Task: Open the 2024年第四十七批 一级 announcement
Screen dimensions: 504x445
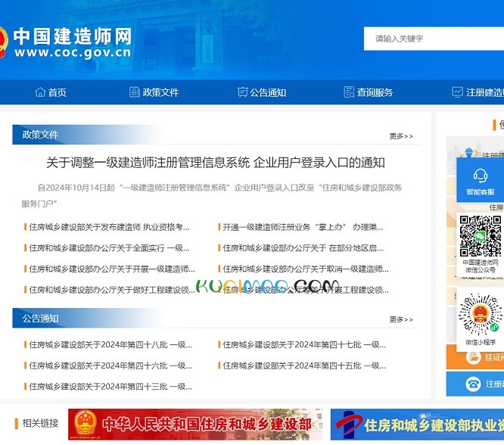Action: click(x=304, y=344)
